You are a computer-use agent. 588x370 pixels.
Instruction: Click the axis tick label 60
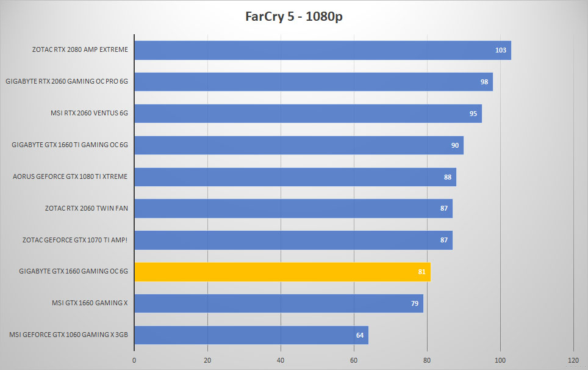tap(354, 360)
